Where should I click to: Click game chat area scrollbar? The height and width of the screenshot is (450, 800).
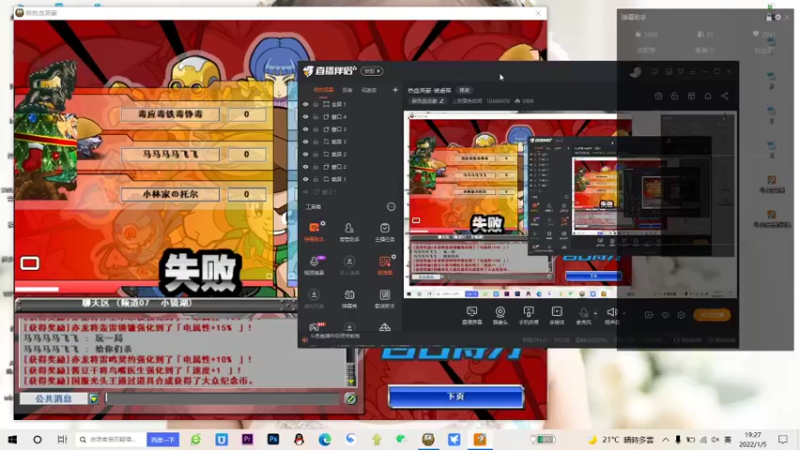(351, 367)
